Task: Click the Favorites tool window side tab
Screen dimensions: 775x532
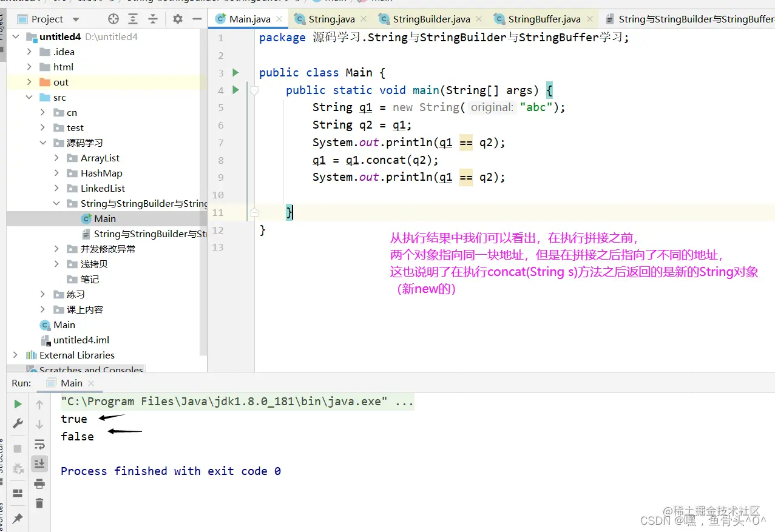Action: tap(2, 517)
